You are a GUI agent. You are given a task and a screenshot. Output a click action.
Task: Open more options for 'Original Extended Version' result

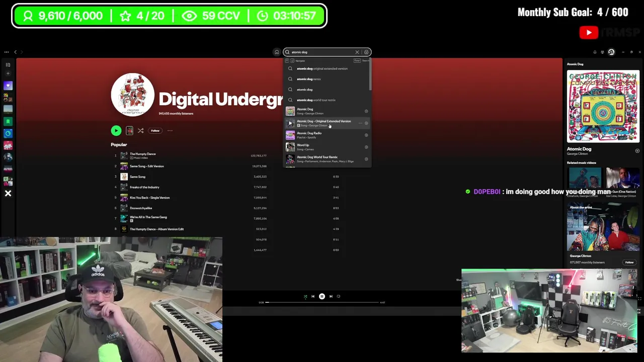[360, 123]
